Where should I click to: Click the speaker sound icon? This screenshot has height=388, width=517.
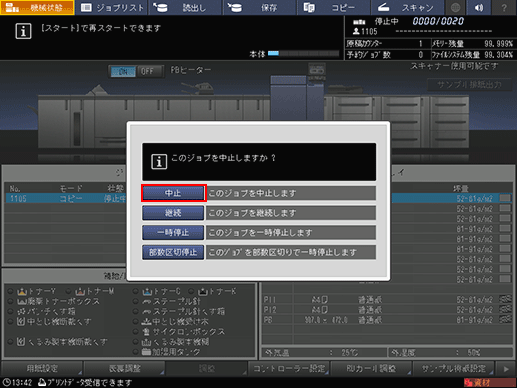point(479,7)
